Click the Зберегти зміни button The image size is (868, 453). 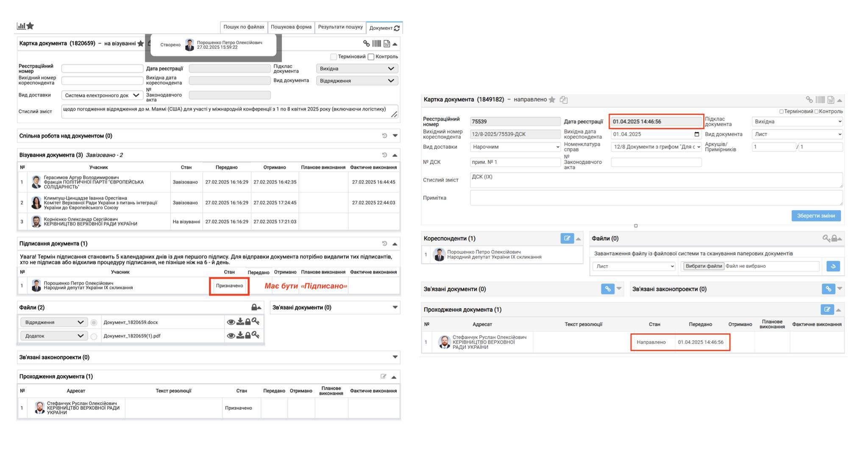tap(816, 216)
